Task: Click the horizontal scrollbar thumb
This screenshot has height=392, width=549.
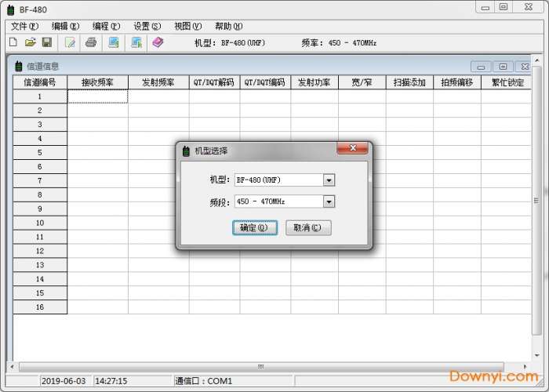Action: click(x=261, y=367)
